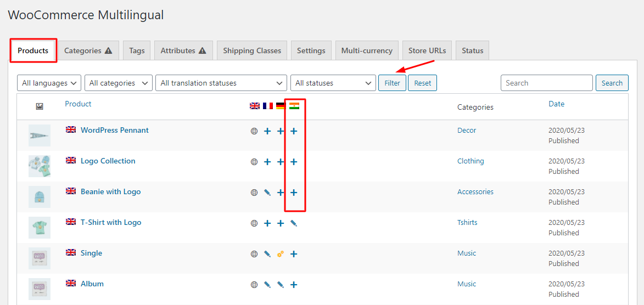Image resolution: width=644 pixels, height=305 pixels.
Task: Open the Single product link
Action: pyautogui.click(x=91, y=253)
